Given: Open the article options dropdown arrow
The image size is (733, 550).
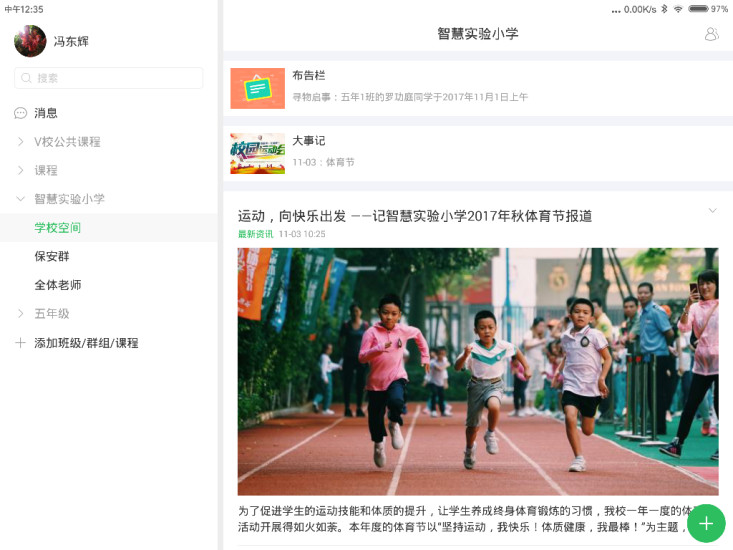Looking at the screenshot, I should [x=712, y=210].
